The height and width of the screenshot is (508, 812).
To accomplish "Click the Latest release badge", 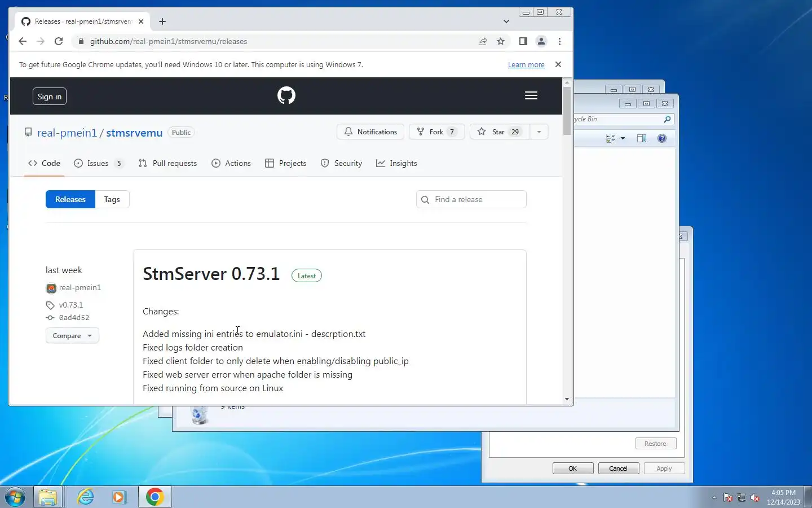I will click(307, 276).
